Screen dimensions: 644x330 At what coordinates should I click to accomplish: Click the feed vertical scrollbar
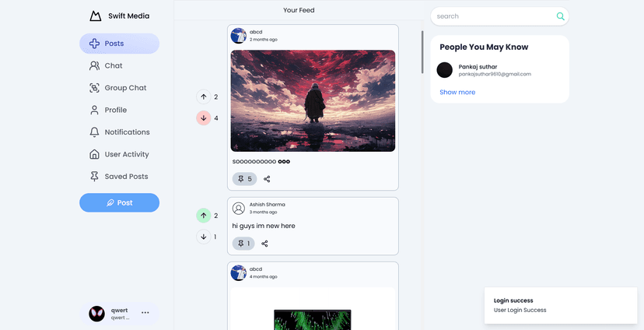pos(422,52)
